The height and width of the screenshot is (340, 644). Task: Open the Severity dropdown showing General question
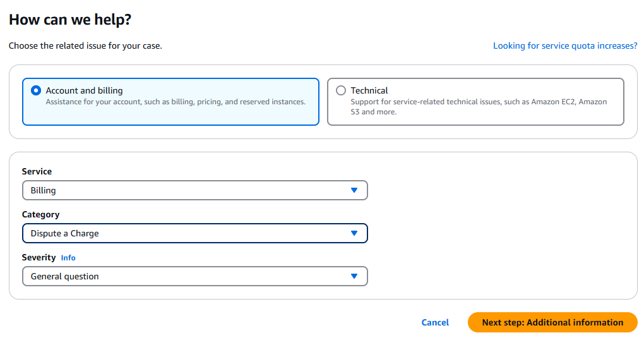tap(194, 276)
